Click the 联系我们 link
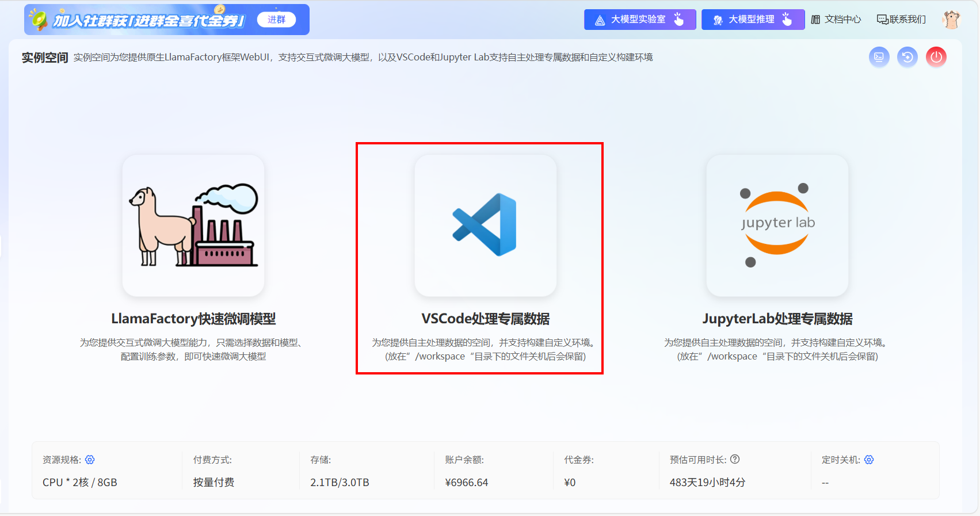This screenshot has width=980, height=516. coord(901,20)
